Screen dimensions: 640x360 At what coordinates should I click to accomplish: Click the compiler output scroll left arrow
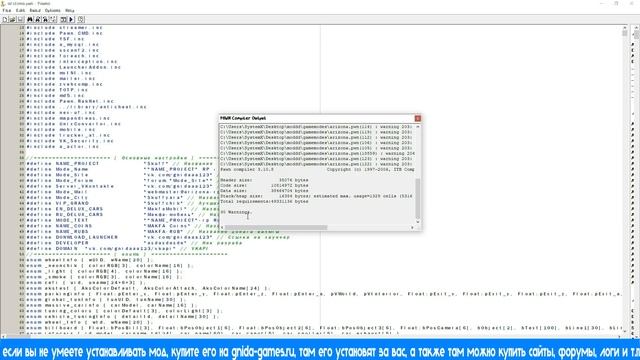coord(222,227)
